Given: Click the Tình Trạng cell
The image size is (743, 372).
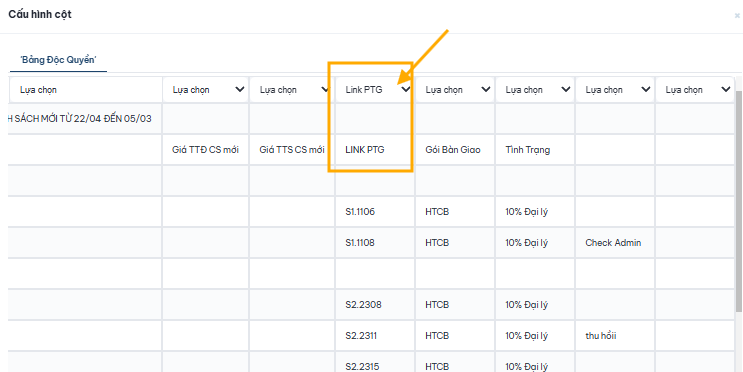Looking at the screenshot, I should tap(535, 150).
